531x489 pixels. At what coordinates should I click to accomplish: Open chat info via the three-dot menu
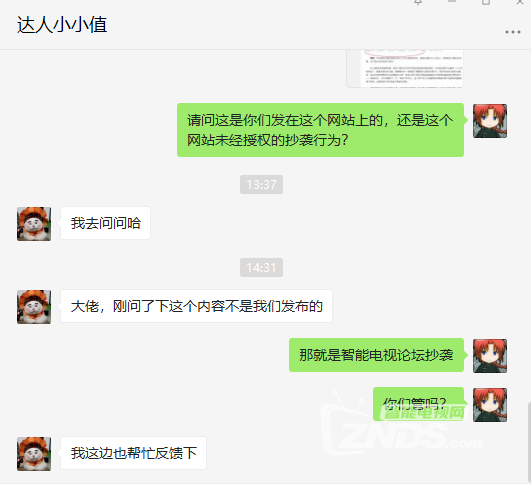[x=513, y=32]
